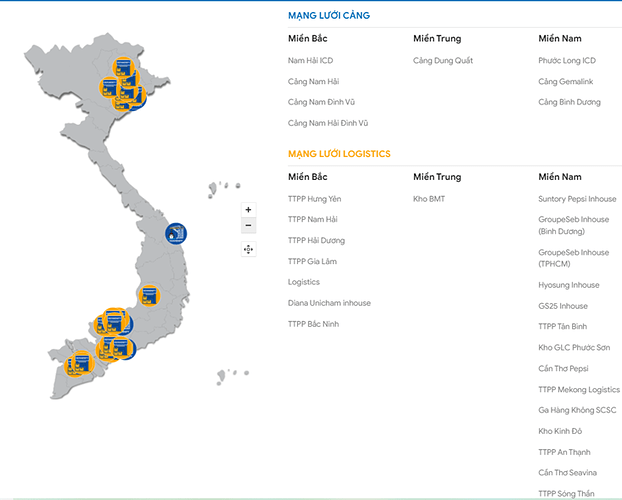Open Kho BMT link

[x=429, y=199]
